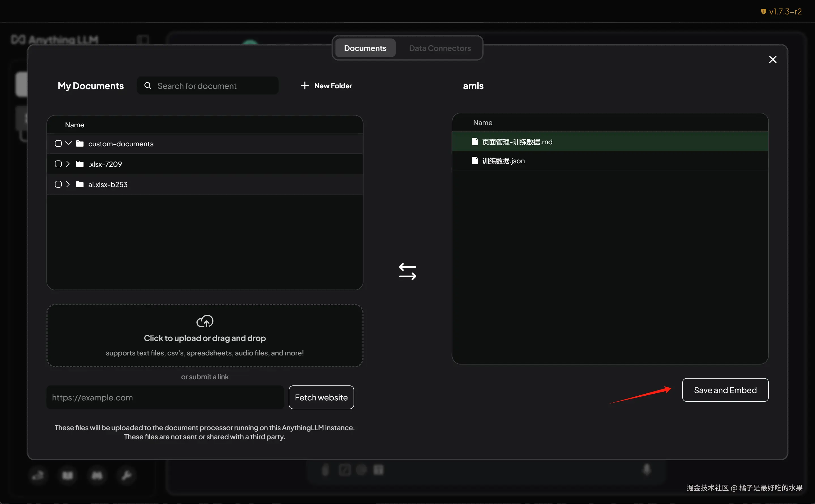Click file icon of 页面管理-训练数据.md

[475, 142]
